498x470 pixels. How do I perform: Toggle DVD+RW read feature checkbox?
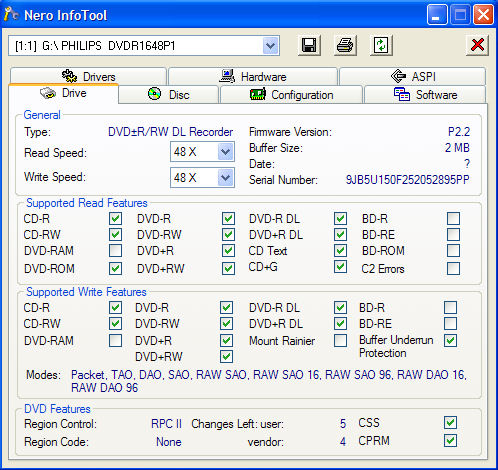coord(228,268)
